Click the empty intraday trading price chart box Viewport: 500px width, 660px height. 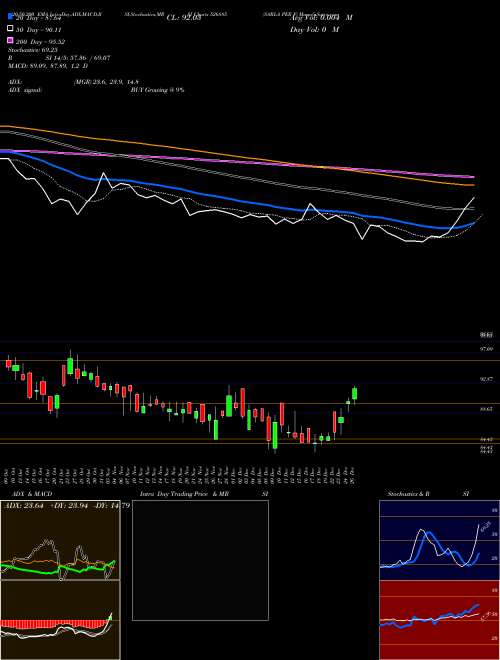[200, 560]
